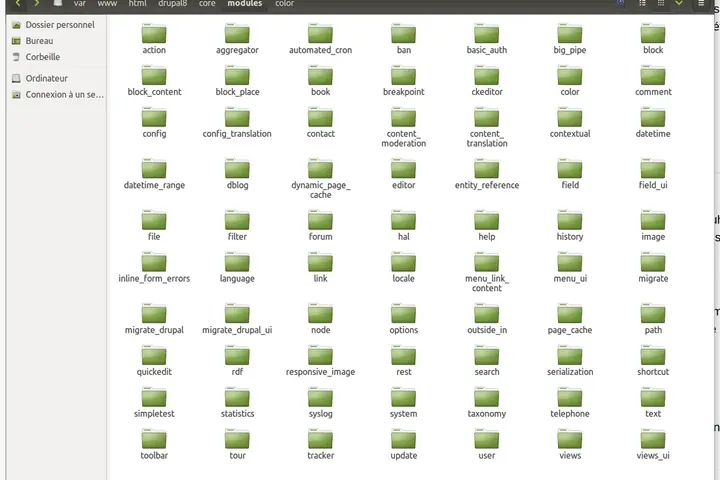Image resolution: width=720 pixels, height=480 pixels.
Task: Select the forum folder
Action: pyautogui.click(x=321, y=225)
